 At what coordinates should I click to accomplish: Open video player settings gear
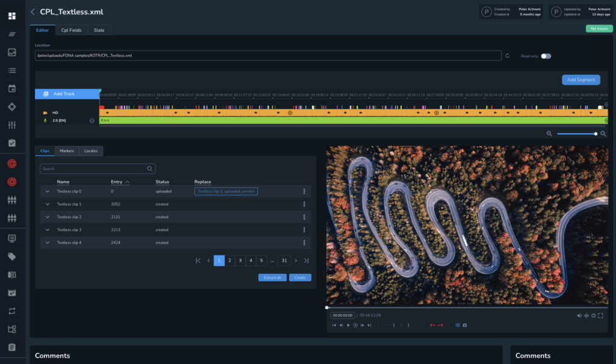[593, 315]
